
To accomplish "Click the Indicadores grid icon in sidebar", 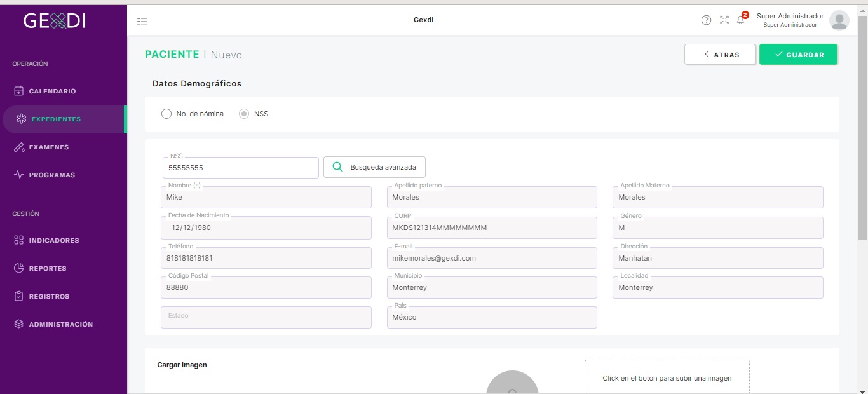I will click(19, 240).
